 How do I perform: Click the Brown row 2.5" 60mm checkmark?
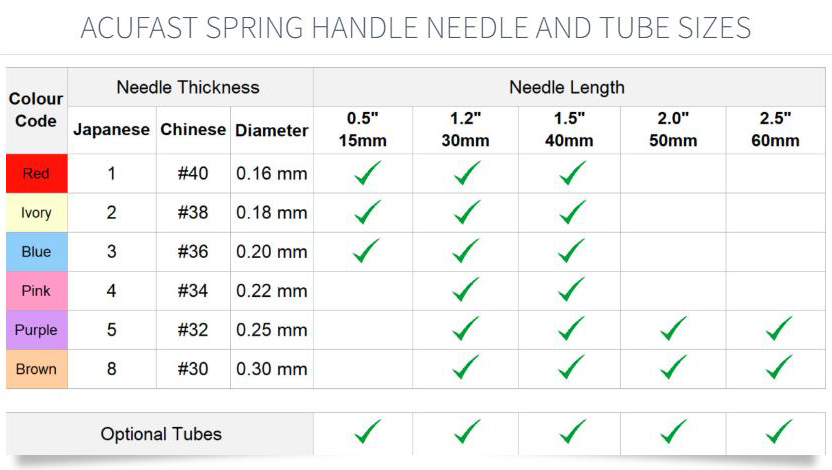coord(778,368)
